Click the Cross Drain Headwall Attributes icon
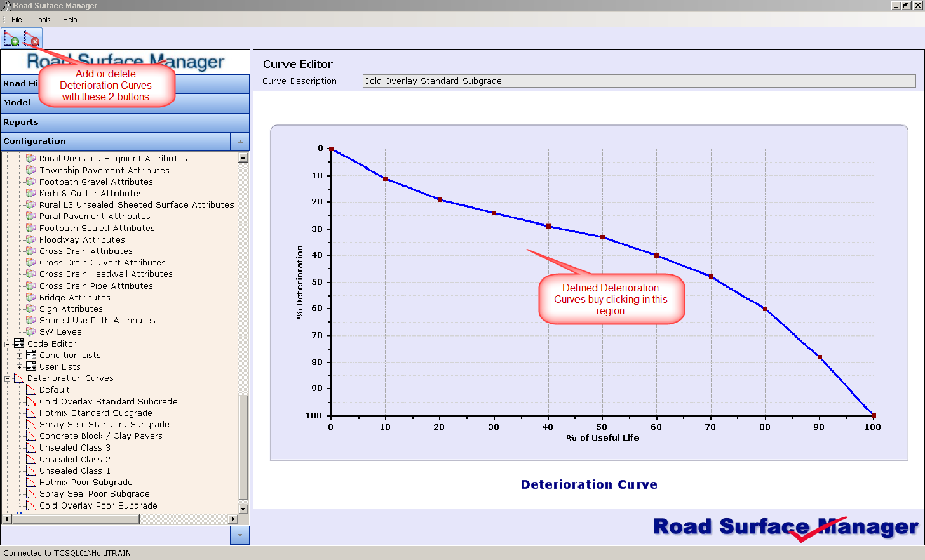This screenshot has width=925, height=560. [30, 274]
